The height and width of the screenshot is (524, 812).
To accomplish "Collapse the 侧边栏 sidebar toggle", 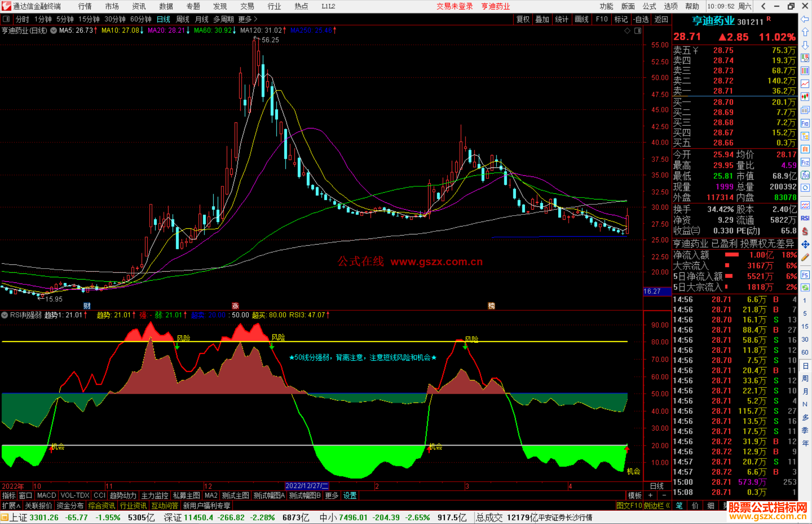I will [657, 506].
